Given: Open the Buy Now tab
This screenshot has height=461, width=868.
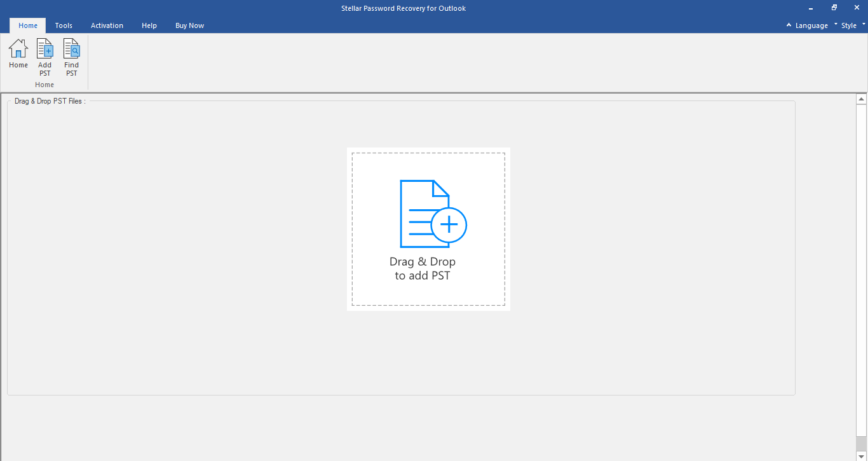Looking at the screenshot, I should 189,25.
